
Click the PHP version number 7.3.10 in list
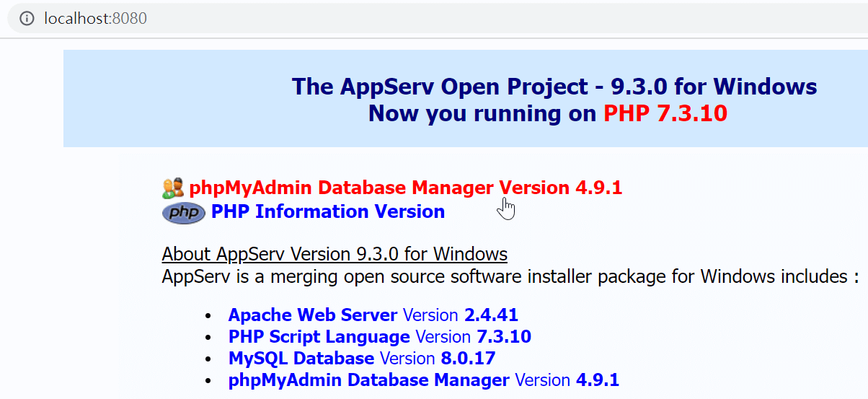pyautogui.click(x=504, y=337)
